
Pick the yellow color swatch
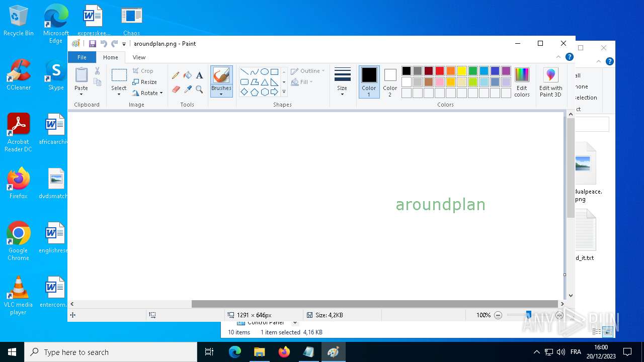(462, 71)
